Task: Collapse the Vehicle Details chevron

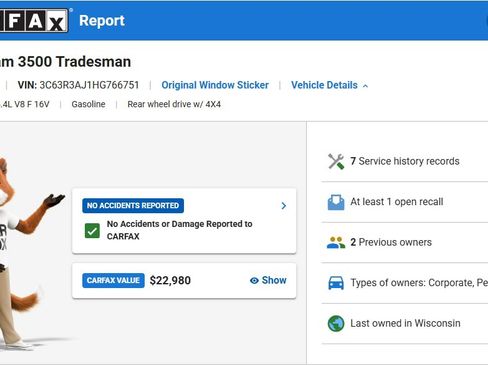Action: [x=365, y=86]
